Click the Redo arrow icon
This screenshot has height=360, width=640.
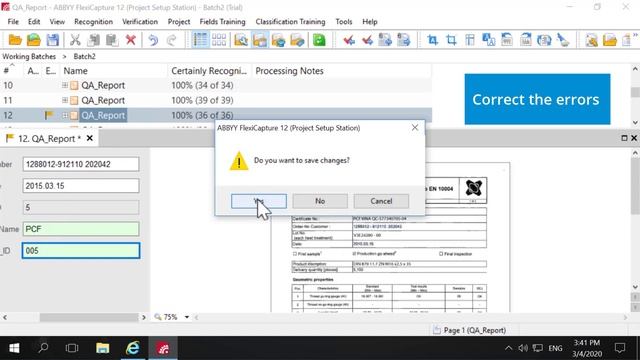(x=171, y=40)
